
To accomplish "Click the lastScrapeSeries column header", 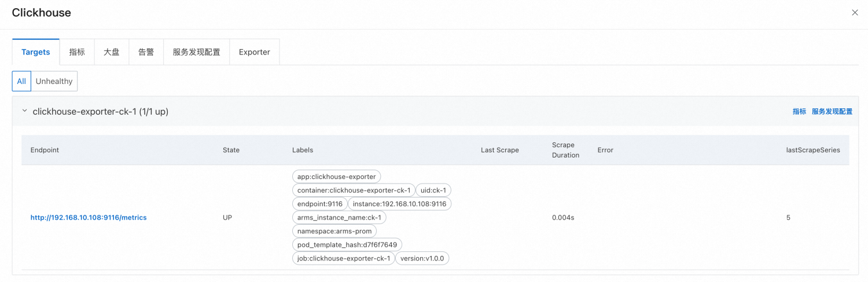I will [x=813, y=150].
